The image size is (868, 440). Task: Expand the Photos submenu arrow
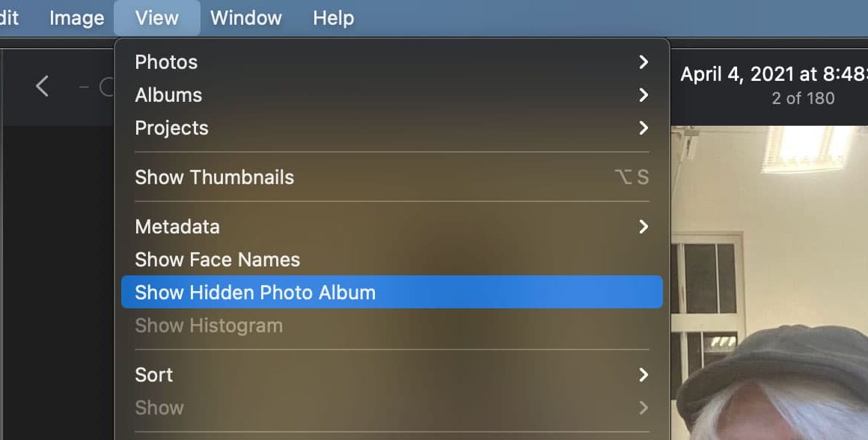[x=644, y=62]
